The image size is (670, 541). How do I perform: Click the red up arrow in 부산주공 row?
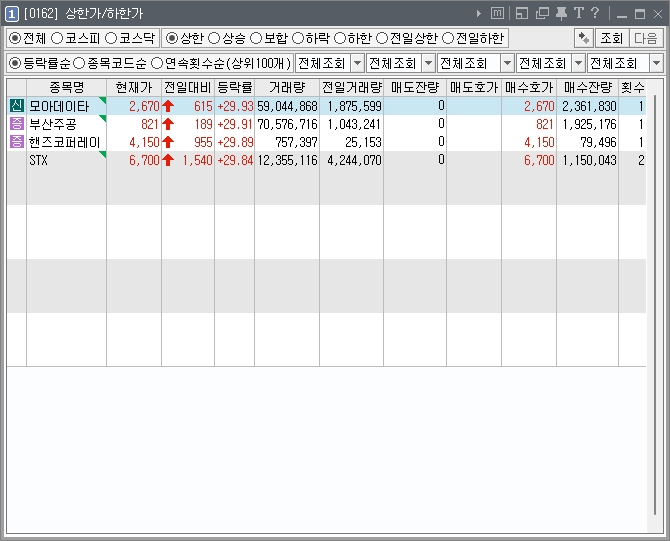168,124
